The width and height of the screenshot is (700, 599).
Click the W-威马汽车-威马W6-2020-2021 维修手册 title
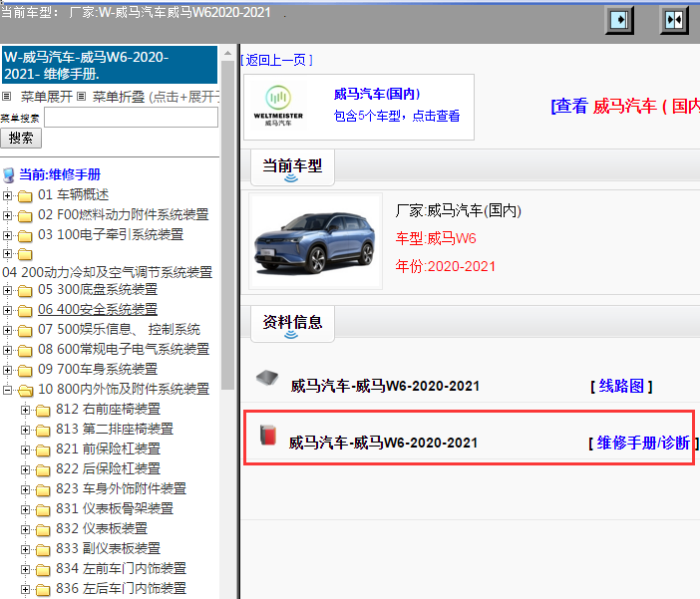[x=110, y=65]
